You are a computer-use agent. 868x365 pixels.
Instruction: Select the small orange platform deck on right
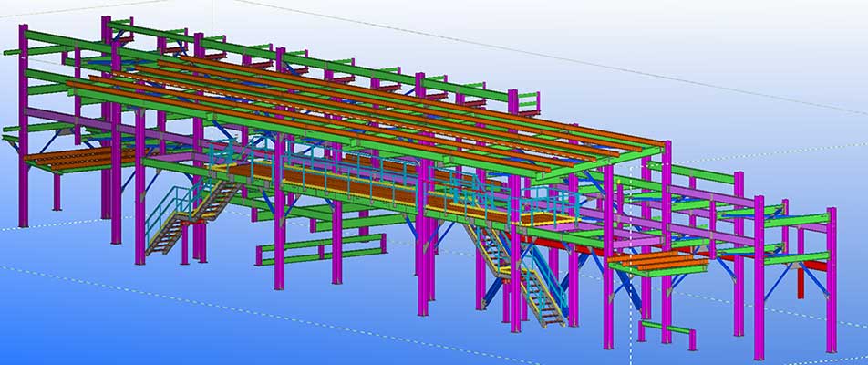657,264
